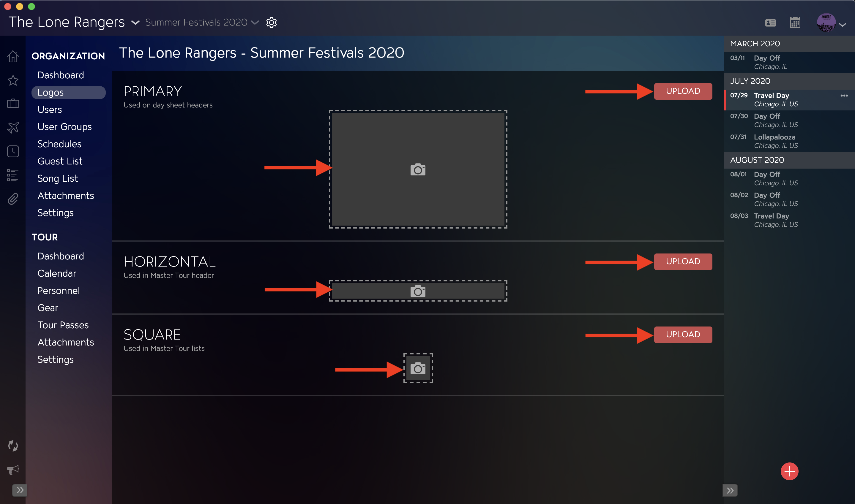This screenshot has height=504, width=855.
Task: Open Tour Gear
Action: click(48, 308)
